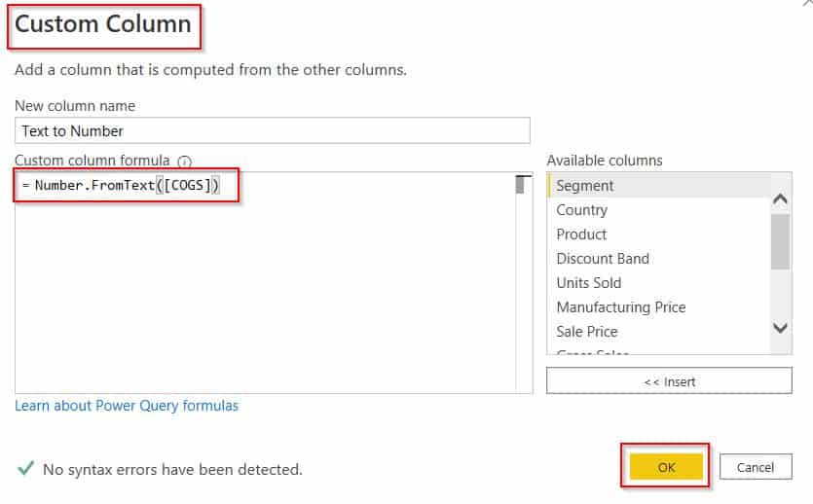Viewport: 813px width, 504px height.
Task: Click the Available columns scrollbar thumb
Action: tap(780, 242)
